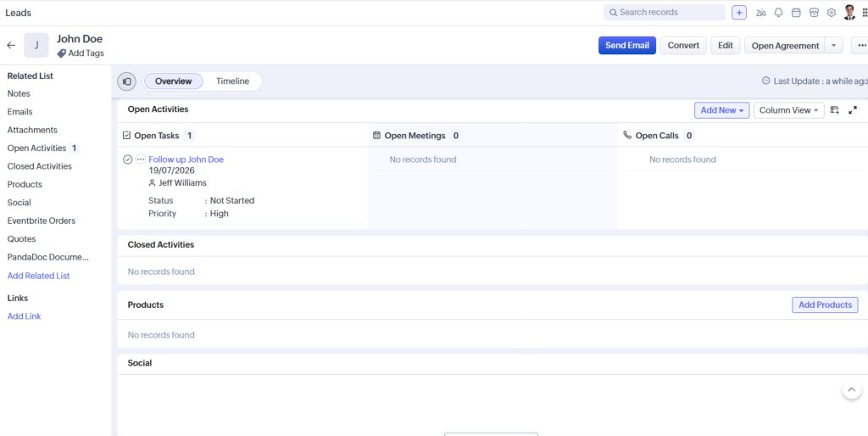868x436 pixels.
Task: Go to Open Activities in Related List
Action: tap(36, 148)
